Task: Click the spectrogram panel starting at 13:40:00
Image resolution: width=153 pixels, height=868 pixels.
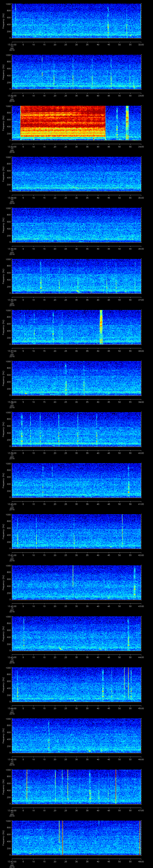Action: [76, 481]
